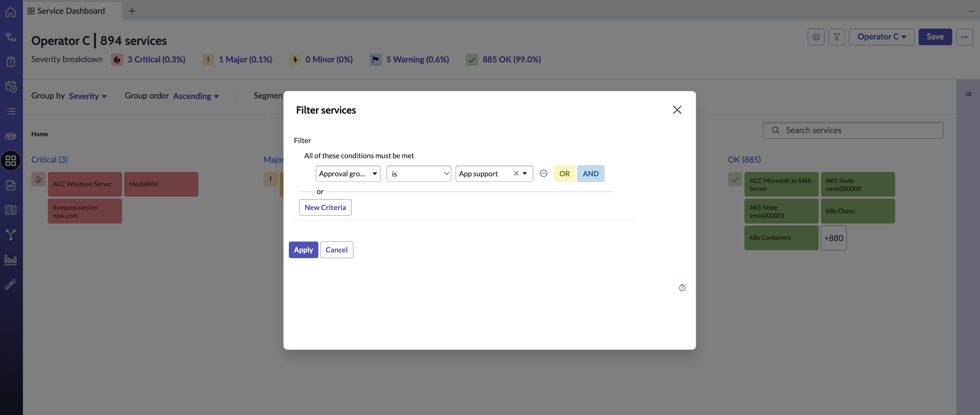Viewport: 980px width, 415px height.
Task: Open the 5 Warning (0.6%) link
Action: click(x=417, y=60)
